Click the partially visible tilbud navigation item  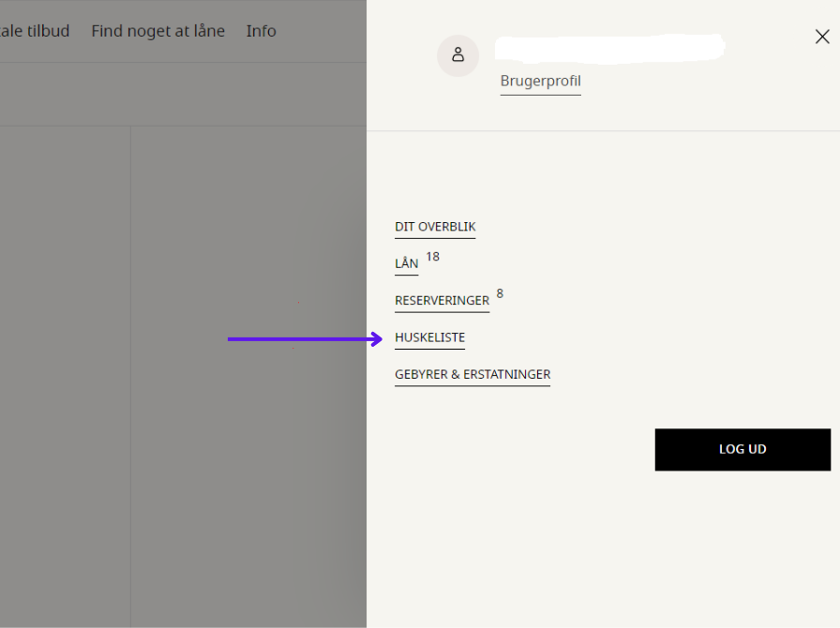tap(35, 31)
